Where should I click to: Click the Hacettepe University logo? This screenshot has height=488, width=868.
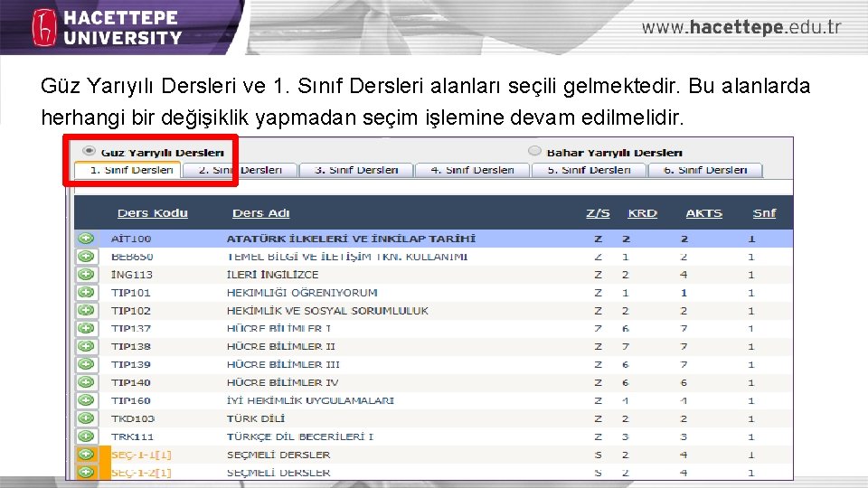click(108, 27)
